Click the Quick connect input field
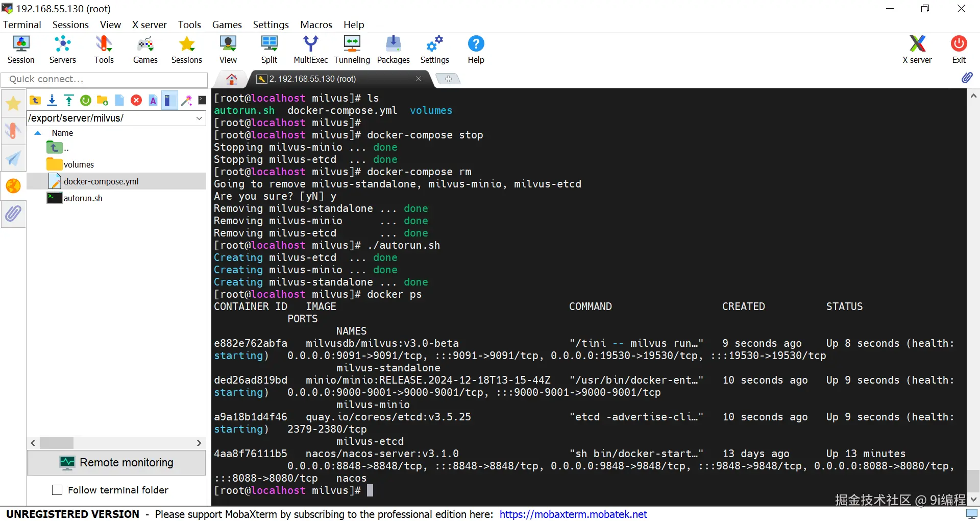The height and width of the screenshot is (521, 980). pyautogui.click(x=104, y=79)
